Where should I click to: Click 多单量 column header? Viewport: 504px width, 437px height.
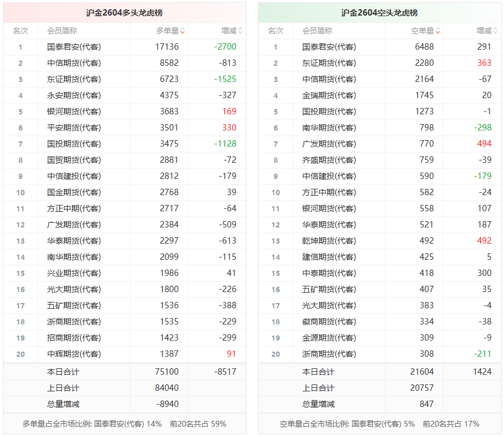(x=167, y=31)
